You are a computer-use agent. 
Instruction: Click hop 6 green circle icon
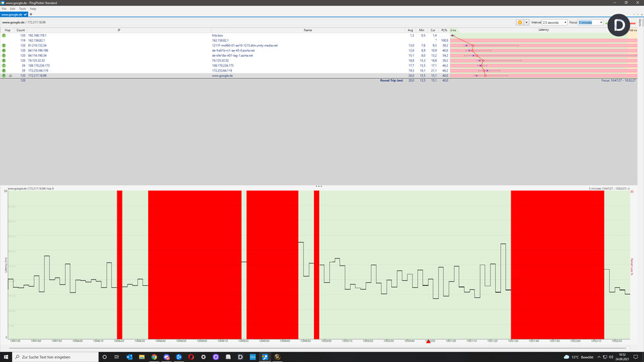click(4, 61)
